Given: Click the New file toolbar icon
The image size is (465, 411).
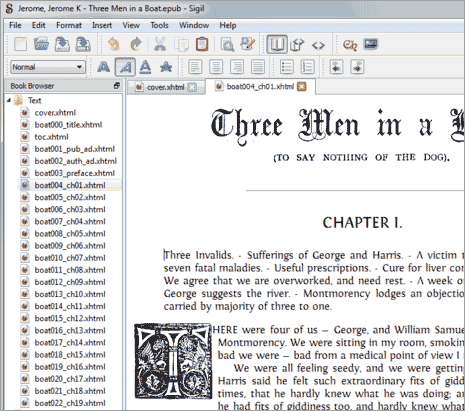Looking at the screenshot, I should coord(21,44).
